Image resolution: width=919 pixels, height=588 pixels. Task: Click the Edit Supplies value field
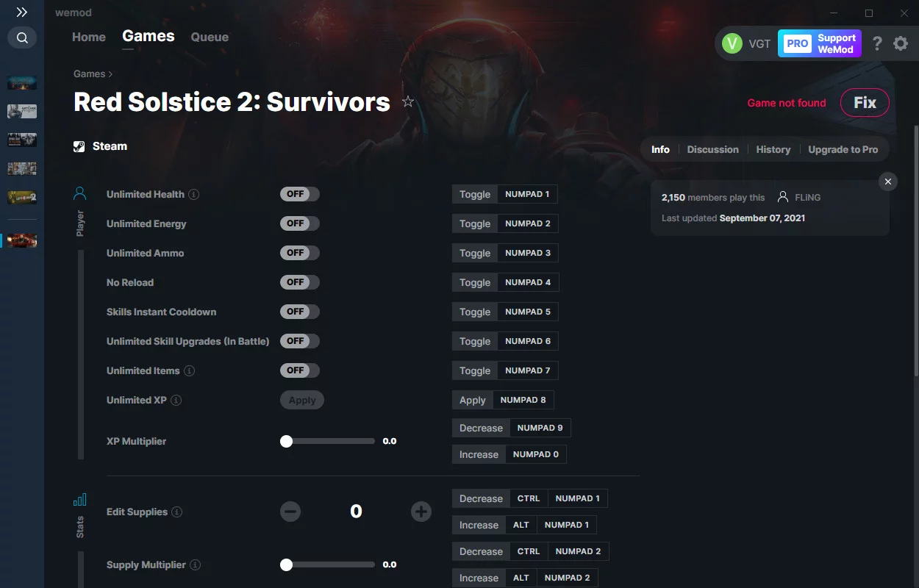[x=356, y=512]
